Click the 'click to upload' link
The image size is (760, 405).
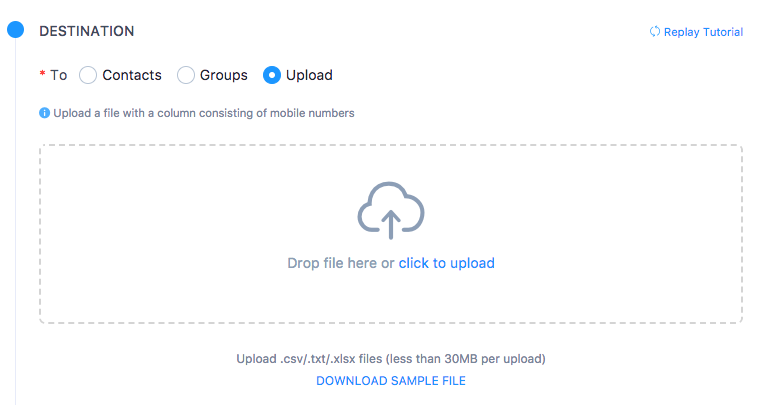(446, 263)
